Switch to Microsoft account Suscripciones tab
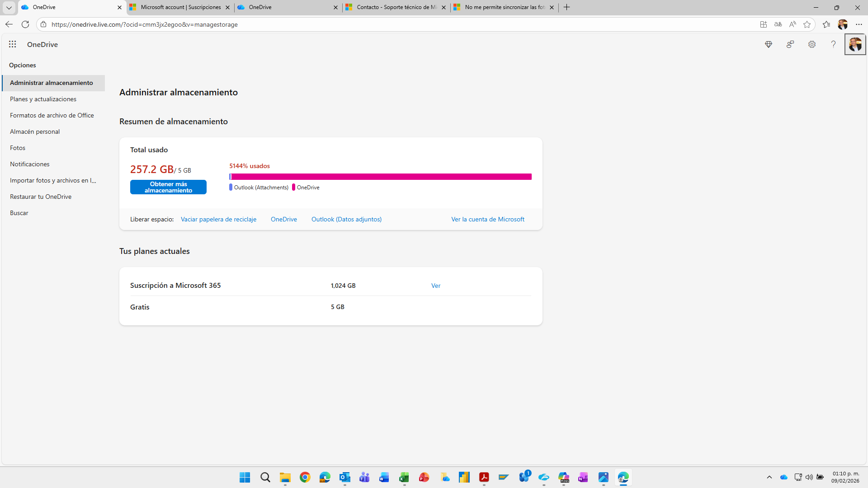 tap(179, 7)
